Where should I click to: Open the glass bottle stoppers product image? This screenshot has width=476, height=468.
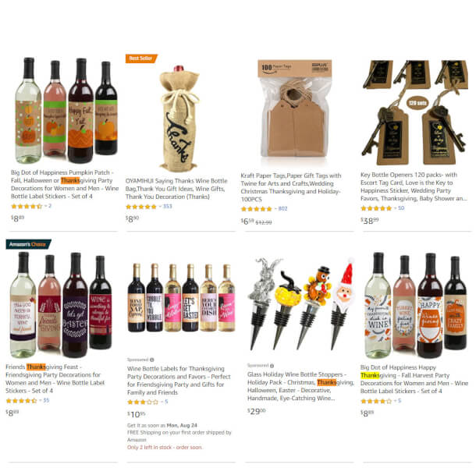tap(302, 303)
